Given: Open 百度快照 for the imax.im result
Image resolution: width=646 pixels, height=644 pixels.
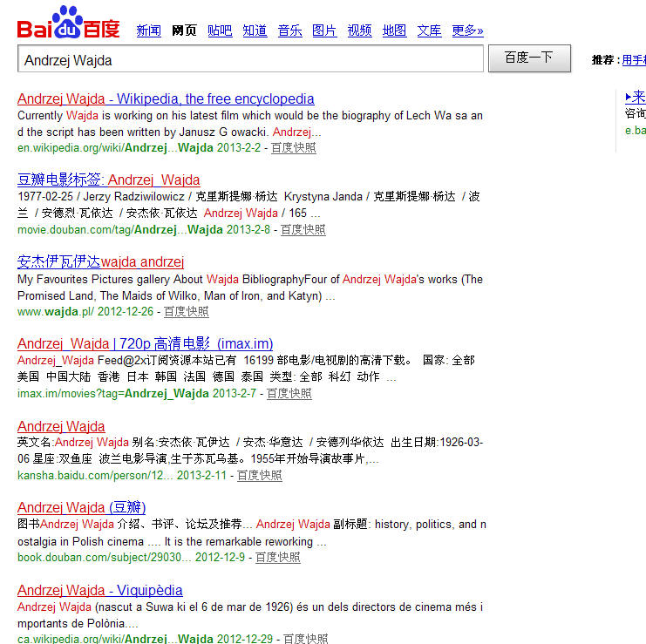Looking at the screenshot, I should 289,394.
